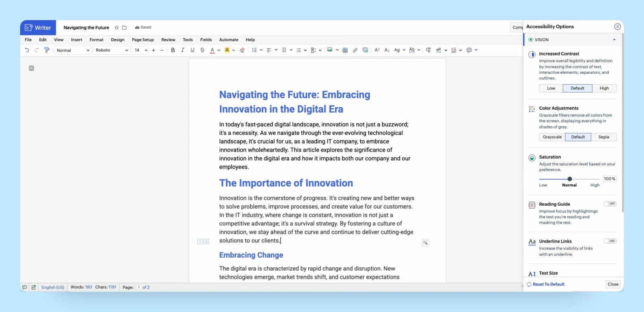Decrease font size with minus icon
Image resolution: width=644 pixels, height=312 pixels.
pos(162,50)
